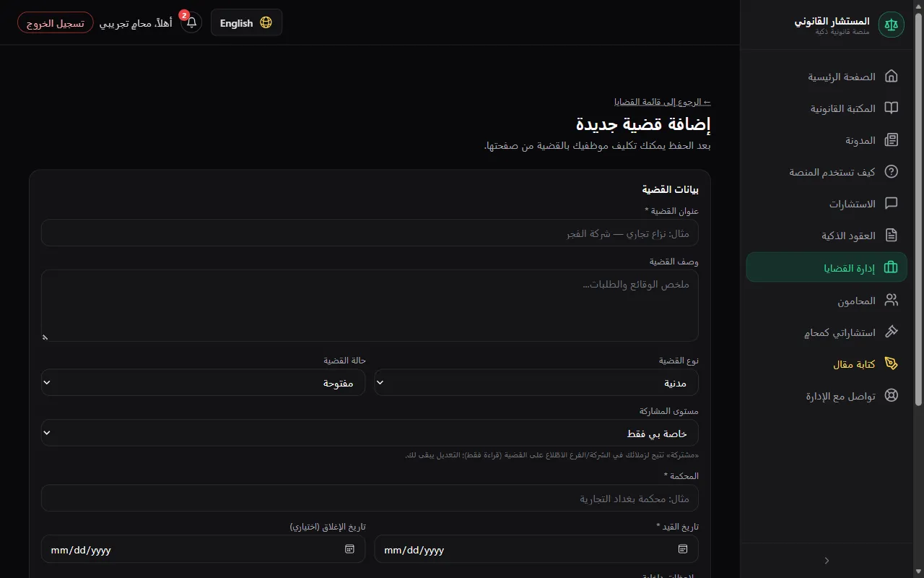Screen dimensions: 924x578
Task: Click the document smart contracts icon
Action: tap(892, 236)
